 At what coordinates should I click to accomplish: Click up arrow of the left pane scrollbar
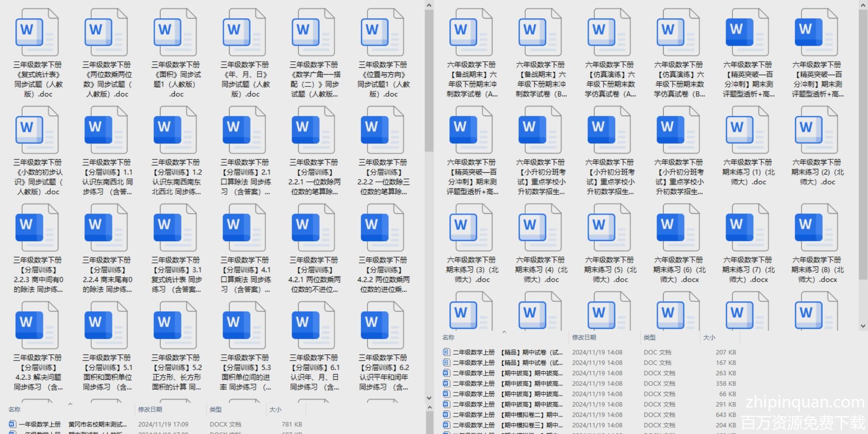point(429,5)
